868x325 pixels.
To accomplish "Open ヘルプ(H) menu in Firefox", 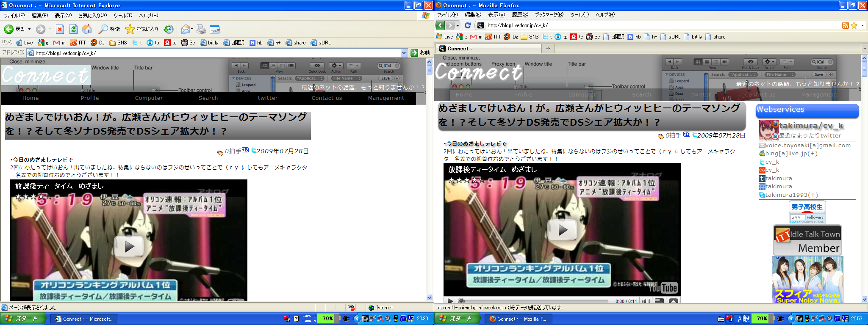I will tap(605, 15).
